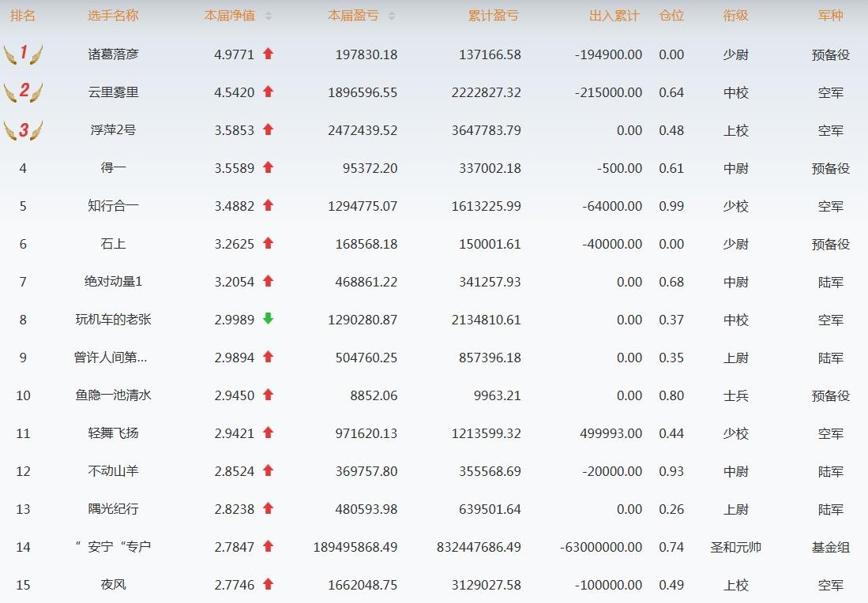Click the 累计盈亏 column header
The width and height of the screenshot is (868, 603).
493,16
